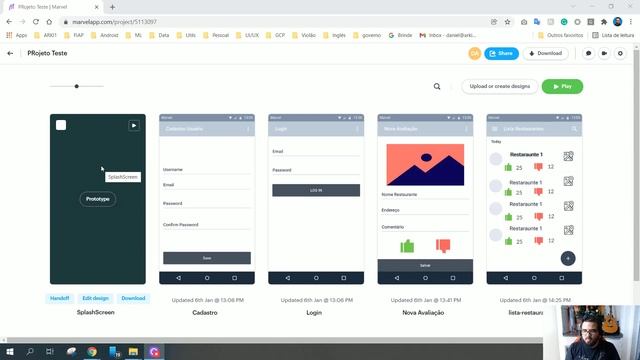640x360 pixels.
Task: Go back using the project back arrow
Action: point(10,53)
